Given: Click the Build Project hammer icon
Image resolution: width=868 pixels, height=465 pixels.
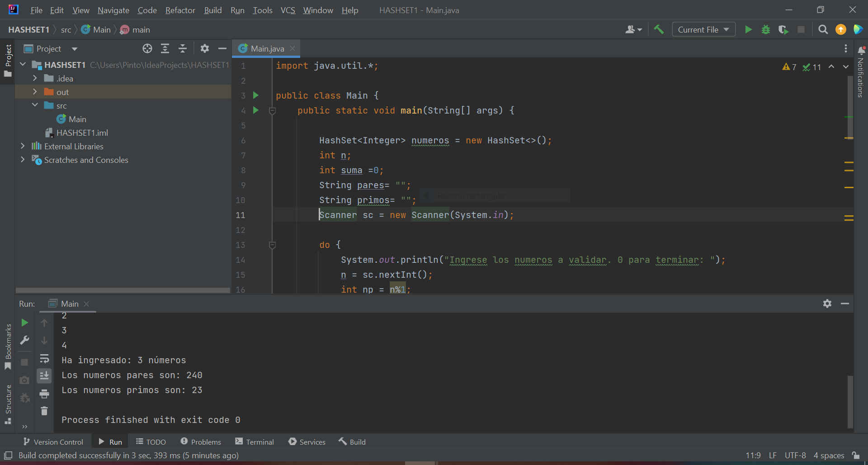Looking at the screenshot, I should point(659,30).
